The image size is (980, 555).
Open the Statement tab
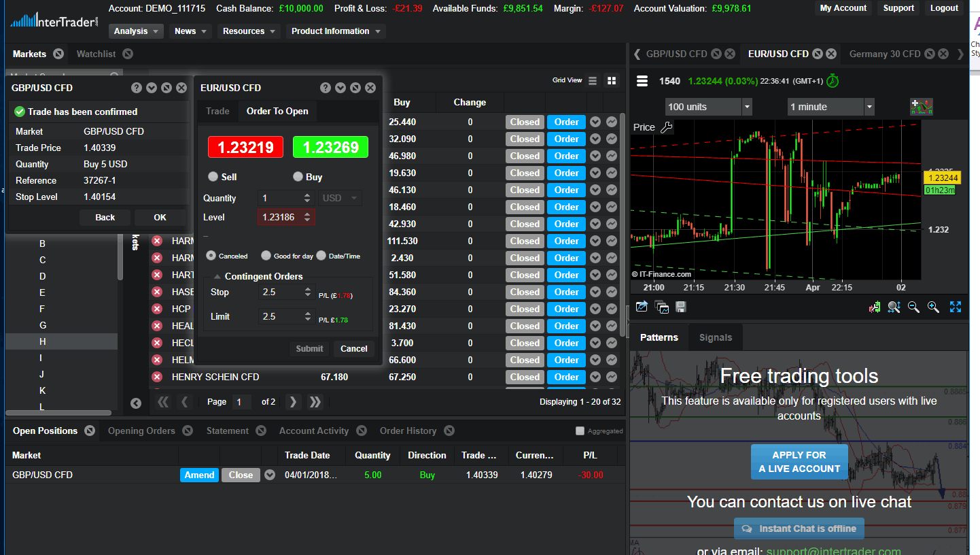point(228,431)
